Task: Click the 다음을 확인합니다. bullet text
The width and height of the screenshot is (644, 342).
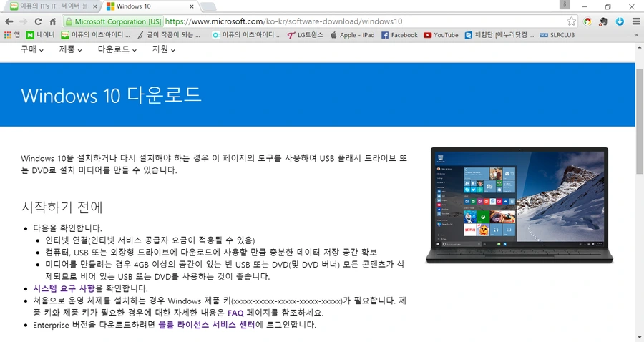Action: (x=68, y=228)
